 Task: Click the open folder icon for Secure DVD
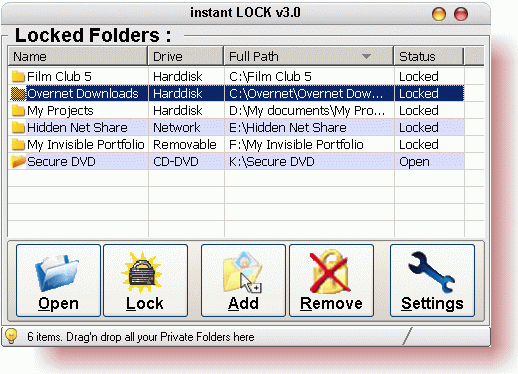18,161
